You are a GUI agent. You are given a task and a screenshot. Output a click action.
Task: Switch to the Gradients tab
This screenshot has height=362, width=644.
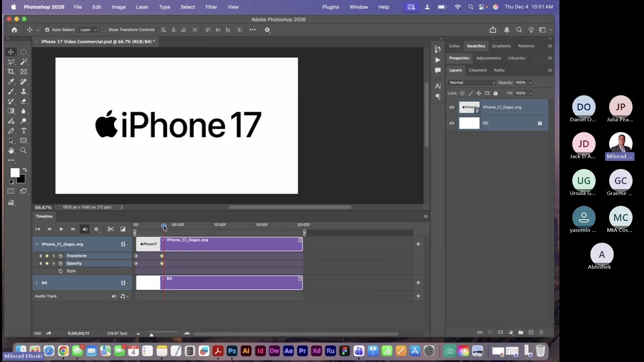[x=501, y=46]
